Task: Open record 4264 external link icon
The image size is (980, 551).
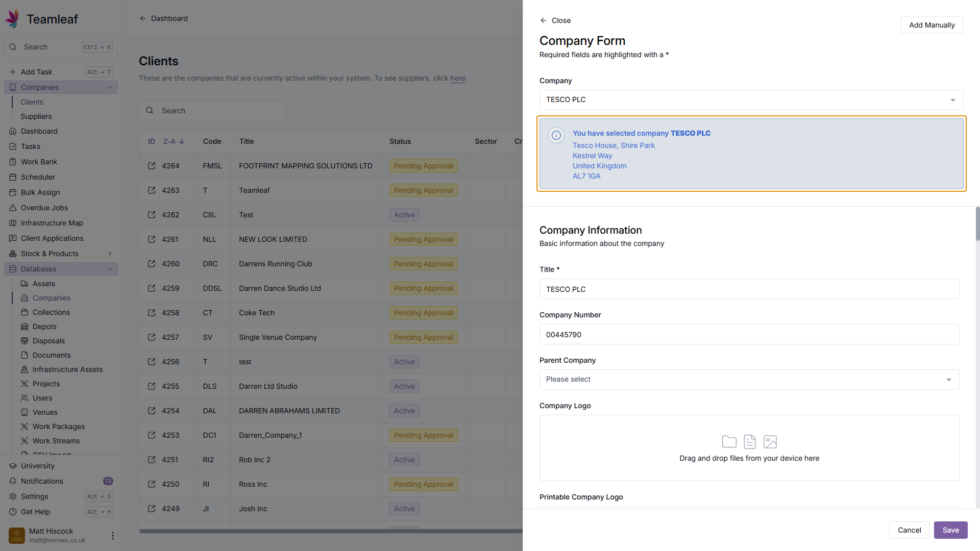Action: 152,166
